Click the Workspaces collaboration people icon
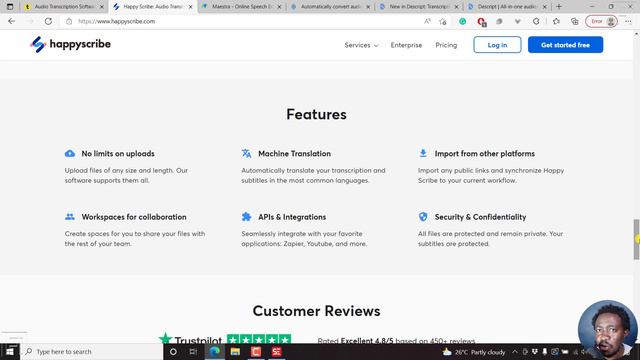This screenshot has width=640, height=360. [70, 217]
